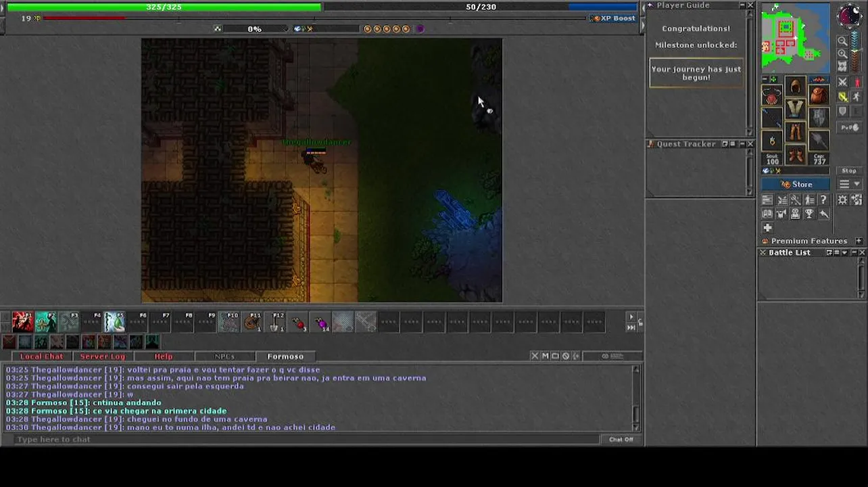The width and height of the screenshot is (868, 487).
Task: Switch to the Local Chat tab
Action: pyautogui.click(x=41, y=356)
